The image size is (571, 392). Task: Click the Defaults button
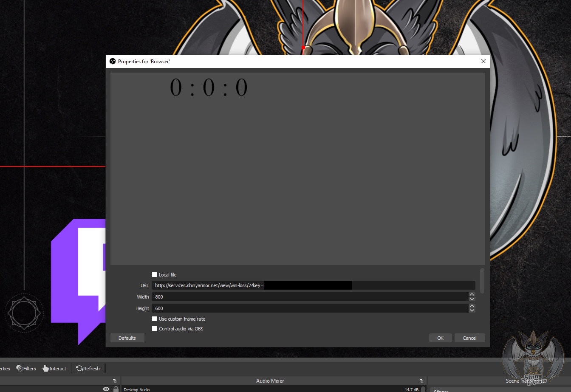click(x=127, y=338)
